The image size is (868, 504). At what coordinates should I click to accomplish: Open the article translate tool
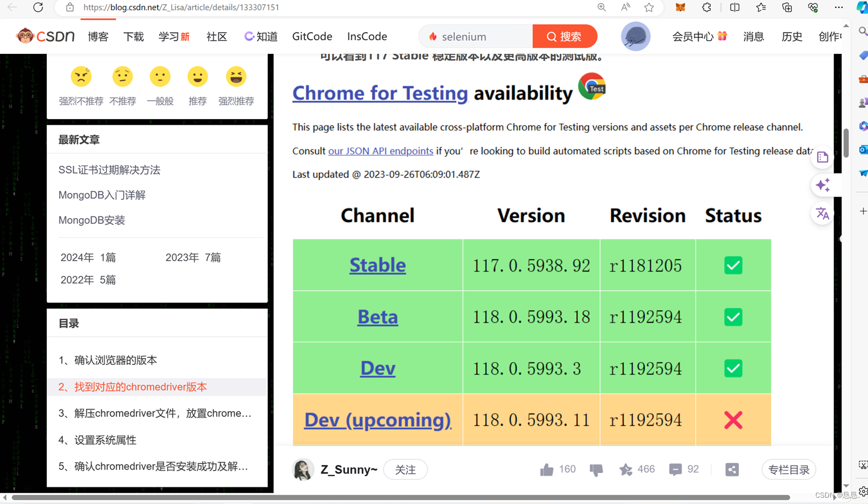coord(822,214)
